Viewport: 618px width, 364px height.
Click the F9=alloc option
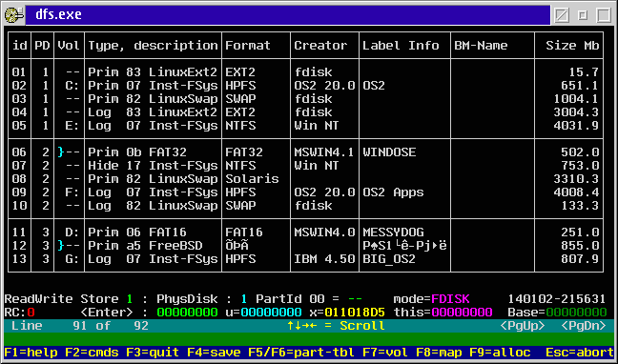[500, 353]
